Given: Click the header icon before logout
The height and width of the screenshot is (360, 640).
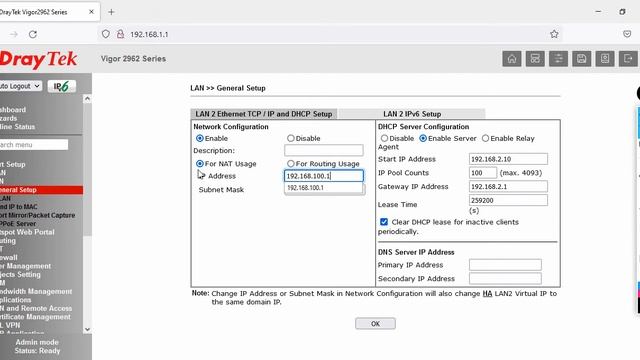Looking at the screenshot, I should click(x=605, y=59).
